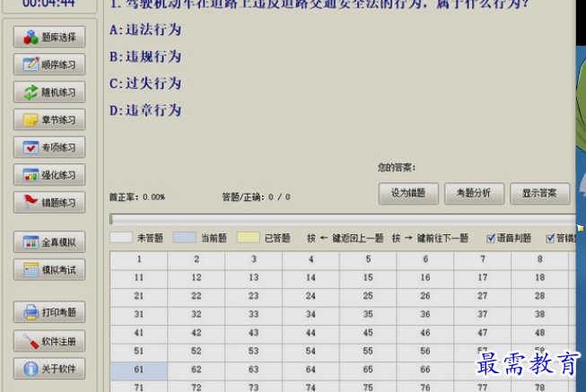Jump to question 47 cell
Viewport: 586px width, 392px height.
click(x=483, y=334)
